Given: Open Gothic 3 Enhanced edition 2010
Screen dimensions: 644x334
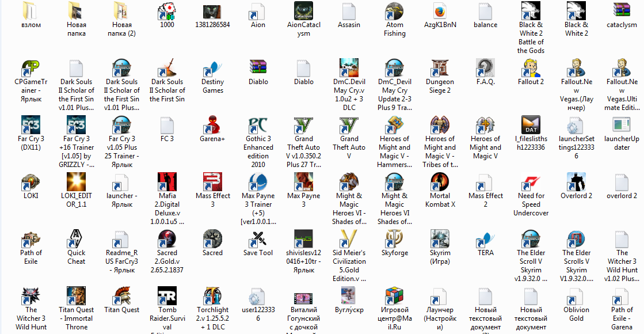Looking at the screenshot, I should click(258, 125).
